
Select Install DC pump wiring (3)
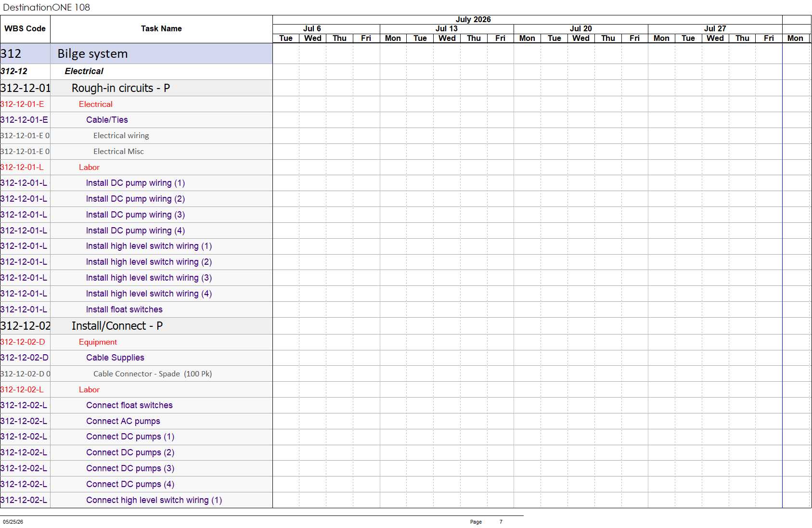click(x=136, y=215)
